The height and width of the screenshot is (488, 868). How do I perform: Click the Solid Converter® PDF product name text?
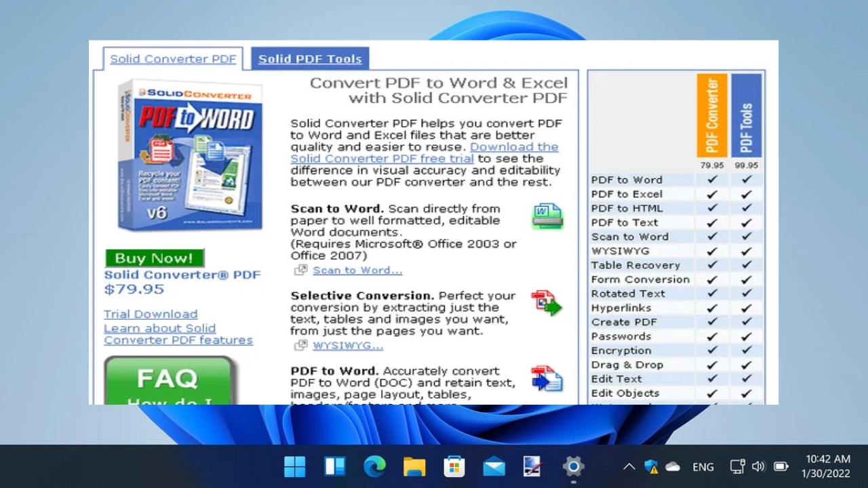tap(182, 274)
